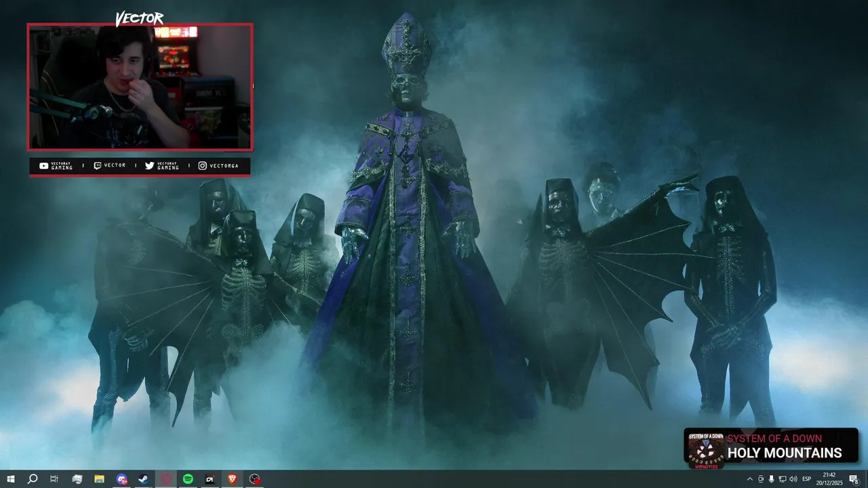Open File Explorer from the taskbar
The height and width of the screenshot is (488, 868).
click(99, 479)
